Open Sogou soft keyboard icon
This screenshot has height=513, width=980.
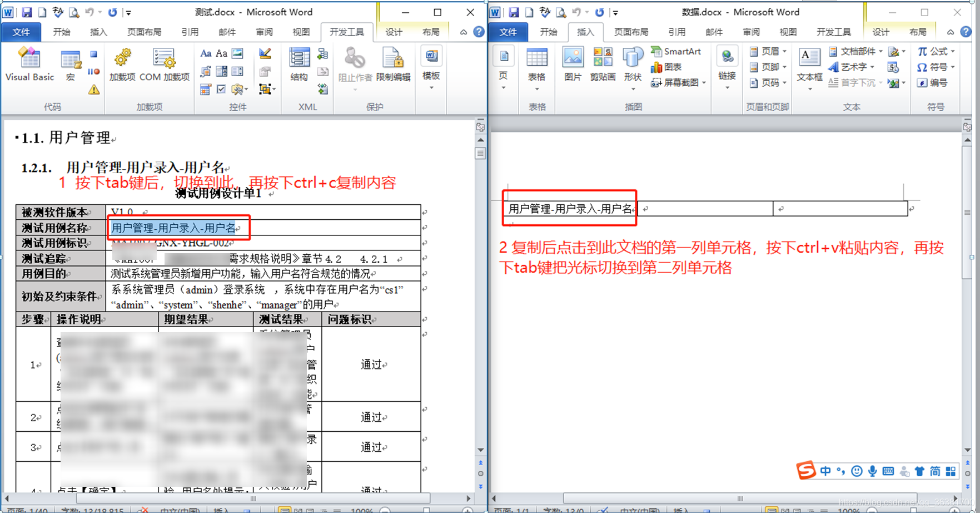(888, 471)
